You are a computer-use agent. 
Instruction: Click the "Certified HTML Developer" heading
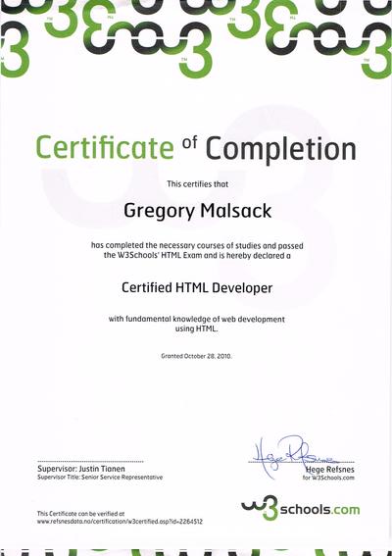197,287
